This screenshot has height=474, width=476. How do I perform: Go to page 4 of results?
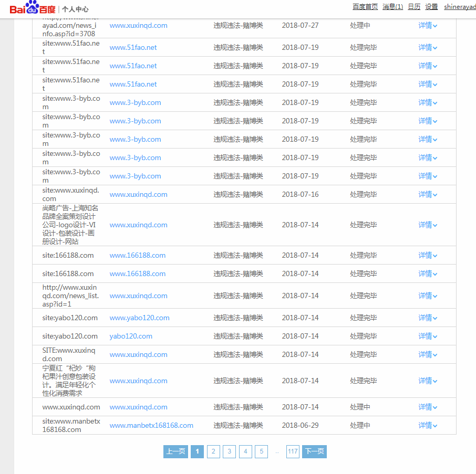pos(245,451)
